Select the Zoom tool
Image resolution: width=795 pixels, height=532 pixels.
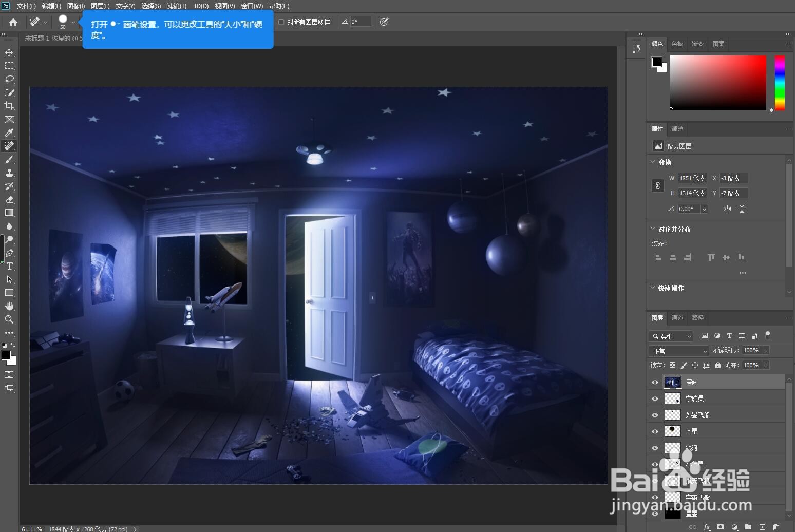[9, 319]
